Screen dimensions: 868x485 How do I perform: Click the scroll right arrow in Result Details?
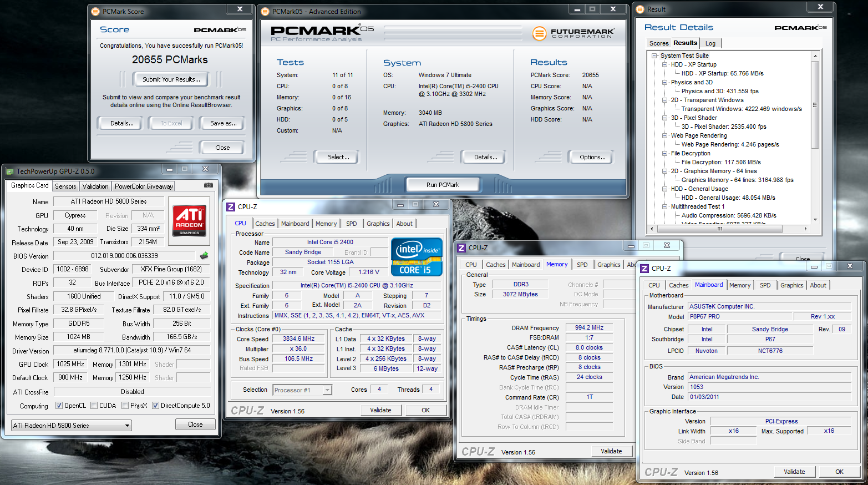coord(805,229)
